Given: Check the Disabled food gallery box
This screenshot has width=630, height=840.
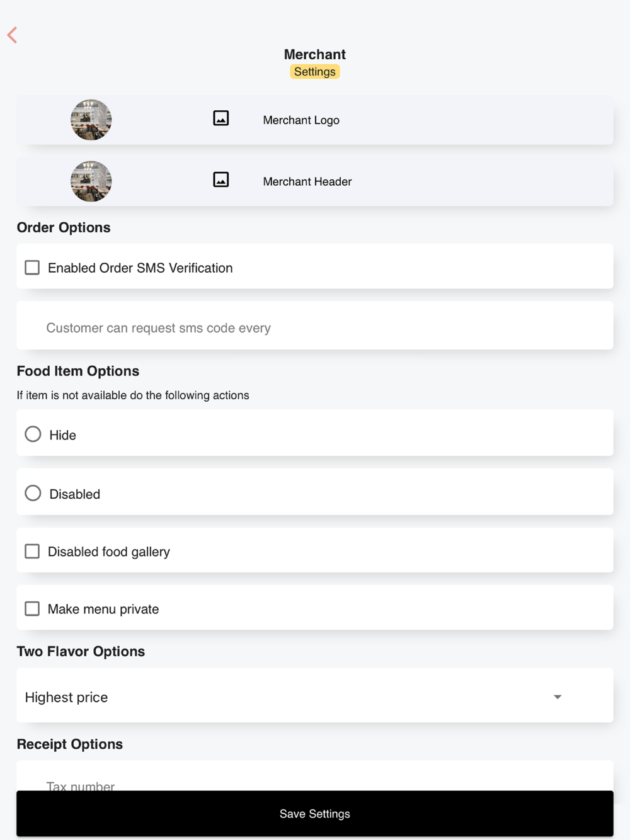Looking at the screenshot, I should (x=32, y=552).
